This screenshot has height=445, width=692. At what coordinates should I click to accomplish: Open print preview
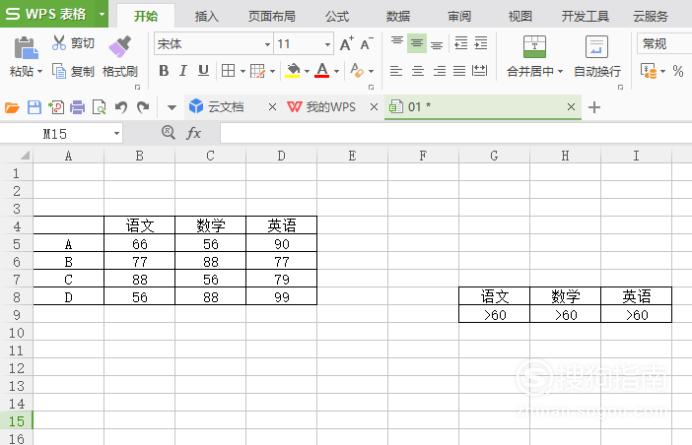coord(99,107)
